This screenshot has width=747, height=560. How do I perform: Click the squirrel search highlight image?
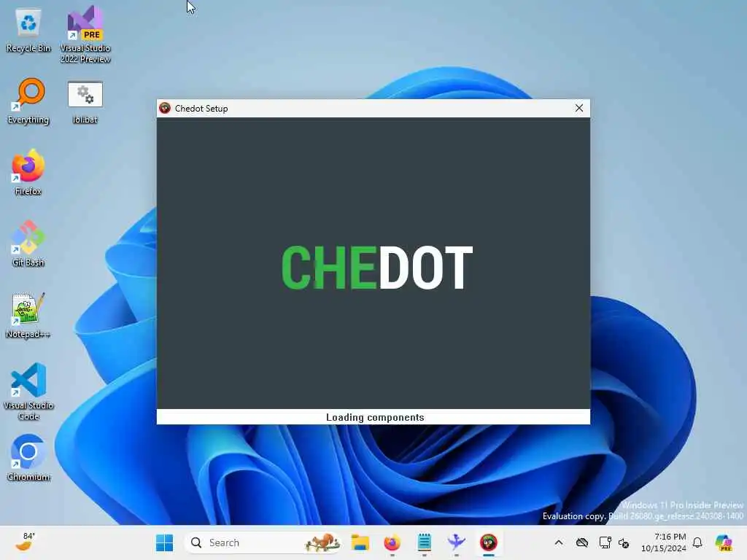coord(322,542)
